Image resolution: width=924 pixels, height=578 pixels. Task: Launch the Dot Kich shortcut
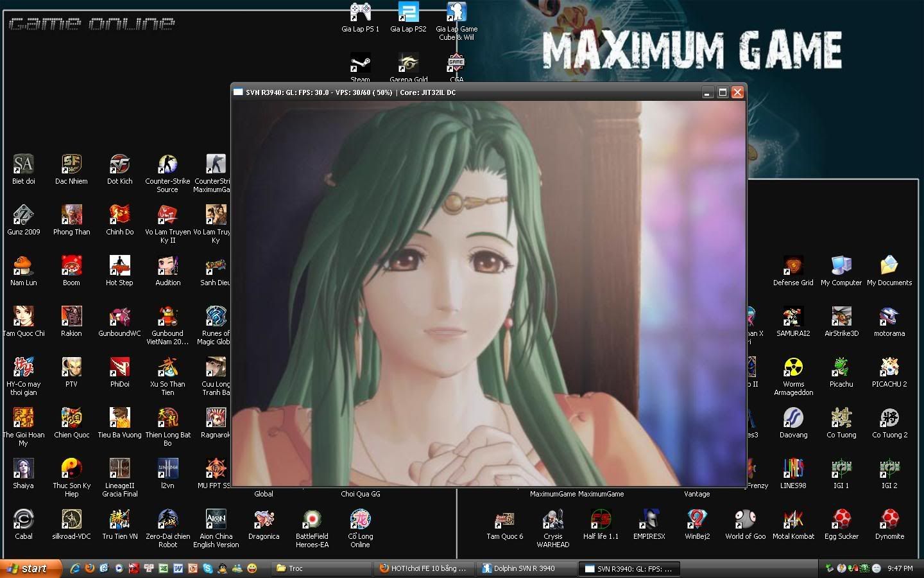point(119,164)
